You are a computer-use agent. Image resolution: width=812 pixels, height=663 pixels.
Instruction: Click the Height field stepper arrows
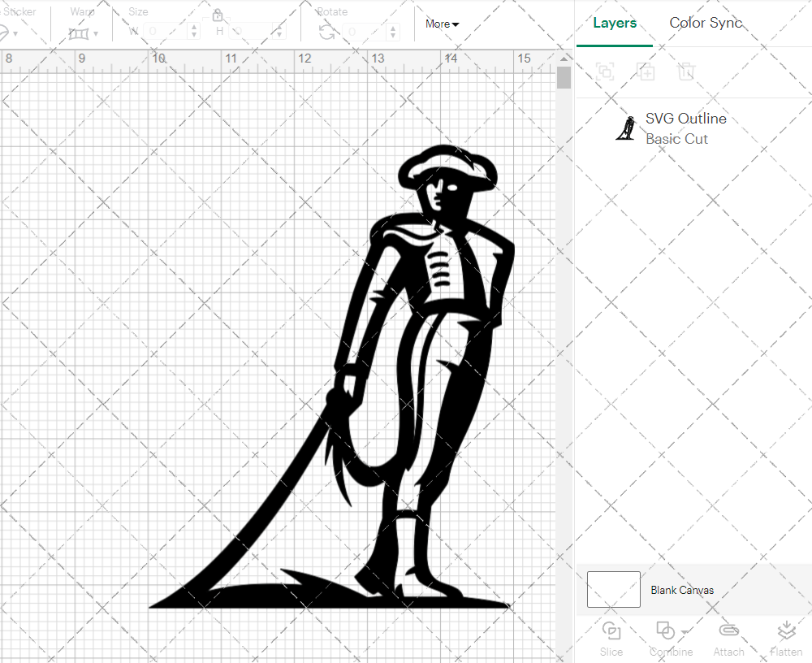[279, 31]
